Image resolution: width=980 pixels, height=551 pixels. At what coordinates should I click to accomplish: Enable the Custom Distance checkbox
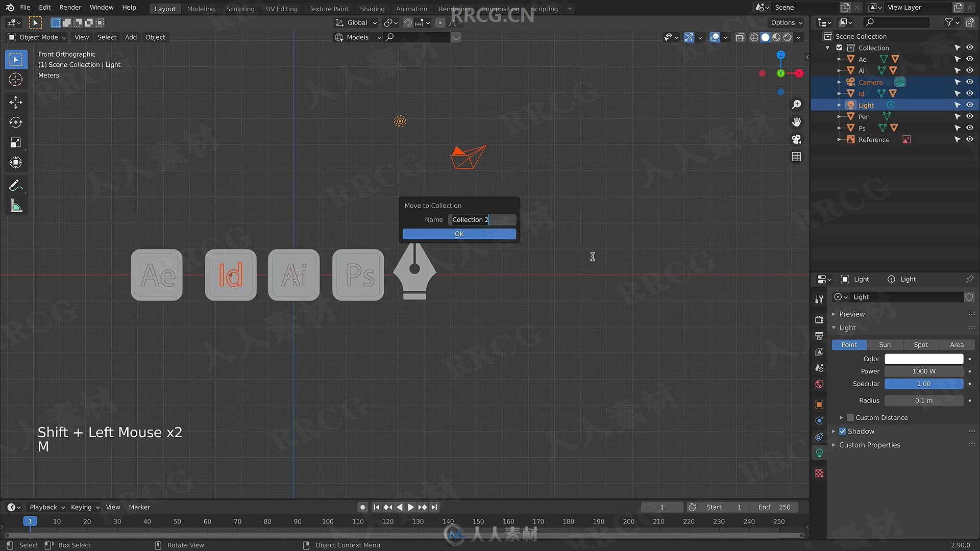850,417
